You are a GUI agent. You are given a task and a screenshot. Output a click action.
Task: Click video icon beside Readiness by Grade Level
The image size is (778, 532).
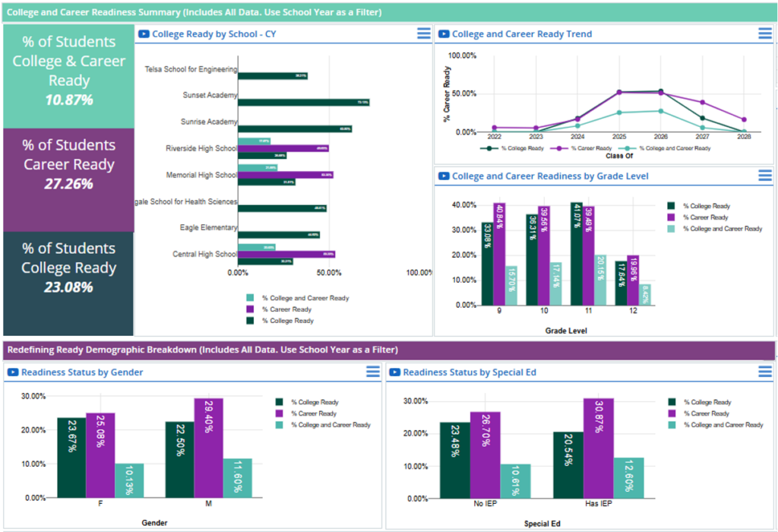(x=444, y=176)
